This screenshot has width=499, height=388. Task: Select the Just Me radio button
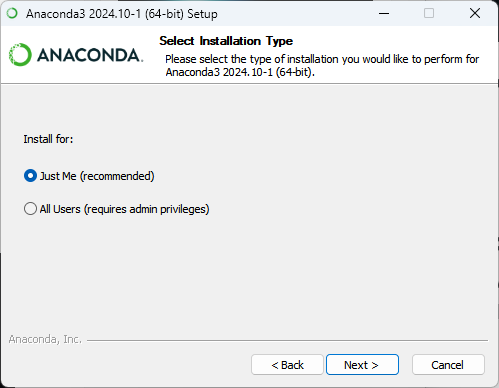pos(30,176)
